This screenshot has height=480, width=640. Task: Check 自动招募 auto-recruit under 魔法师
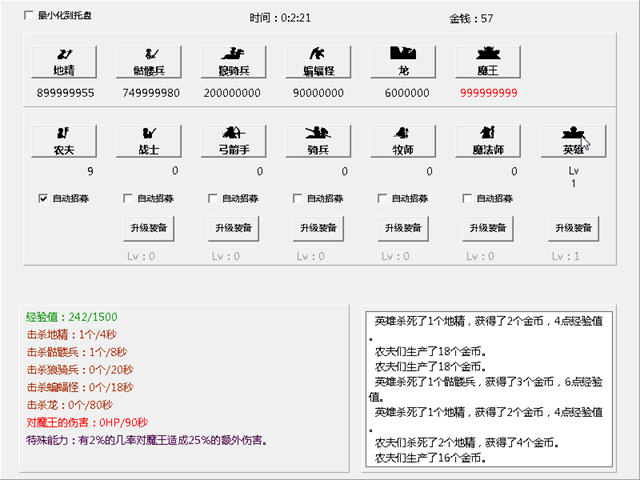pos(468,198)
